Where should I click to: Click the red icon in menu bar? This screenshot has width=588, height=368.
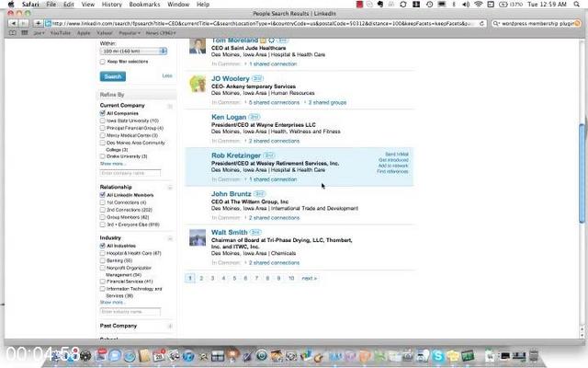359,5
